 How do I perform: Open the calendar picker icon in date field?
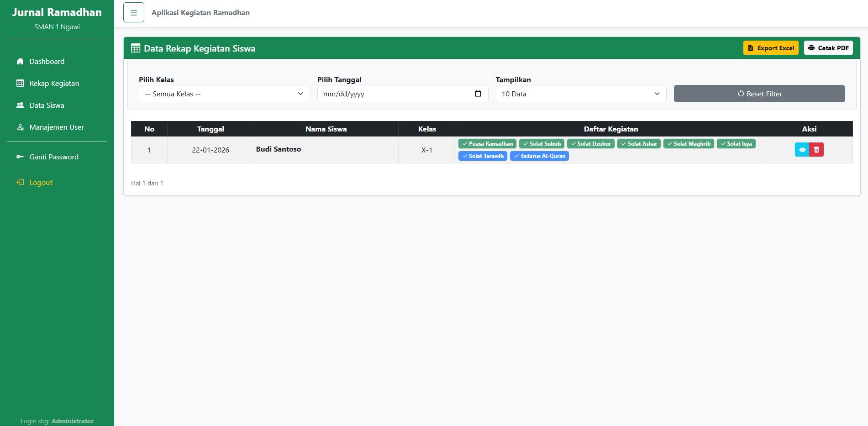478,94
